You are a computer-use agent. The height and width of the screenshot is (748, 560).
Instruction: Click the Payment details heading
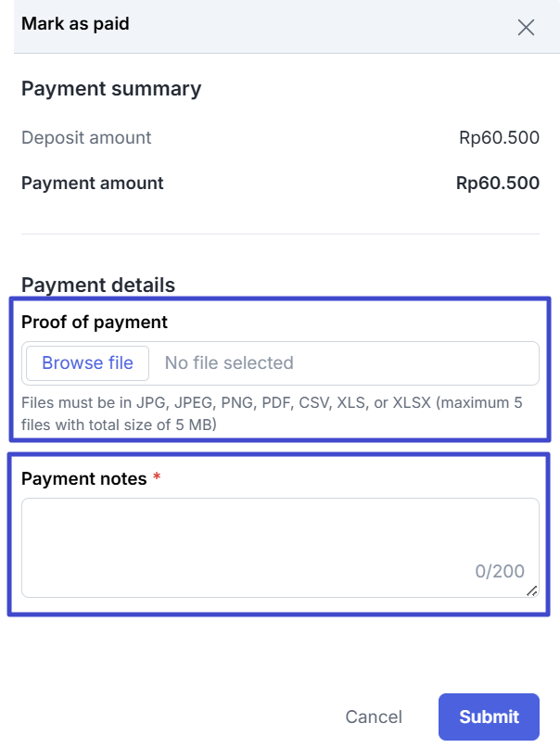(x=98, y=285)
